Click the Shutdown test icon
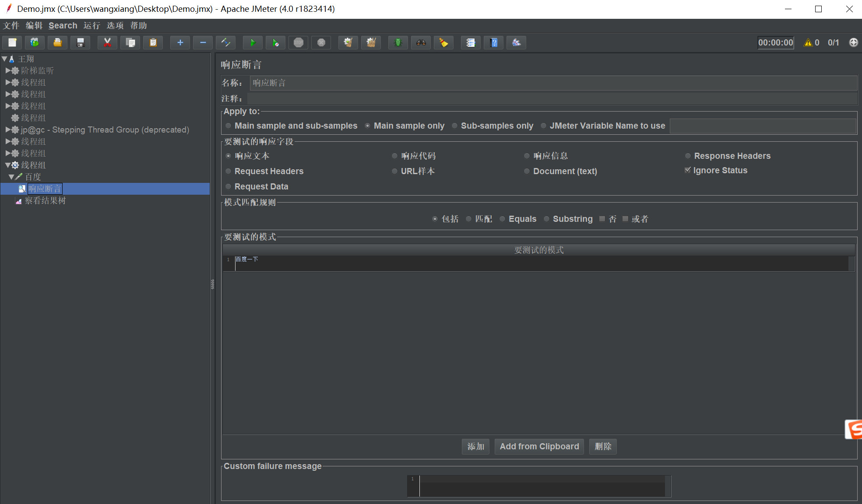The height and width of the screenshot is (504, 862). (321, 42)
